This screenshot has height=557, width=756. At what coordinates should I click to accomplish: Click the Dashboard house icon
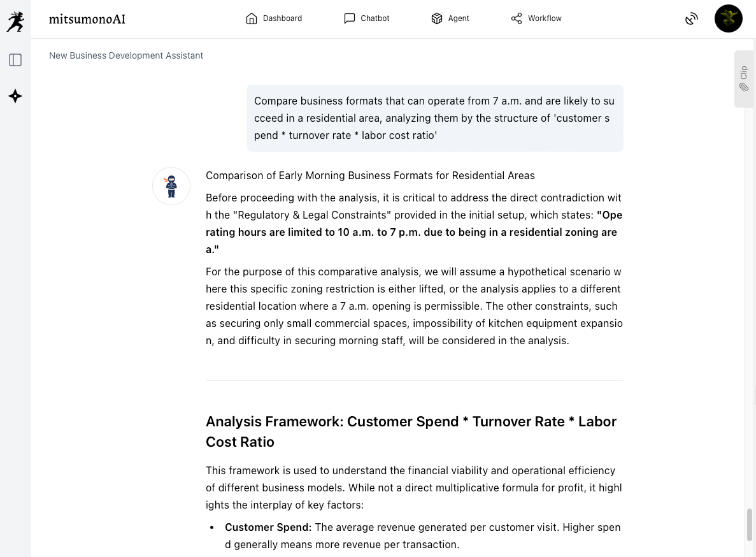(252, 18)
